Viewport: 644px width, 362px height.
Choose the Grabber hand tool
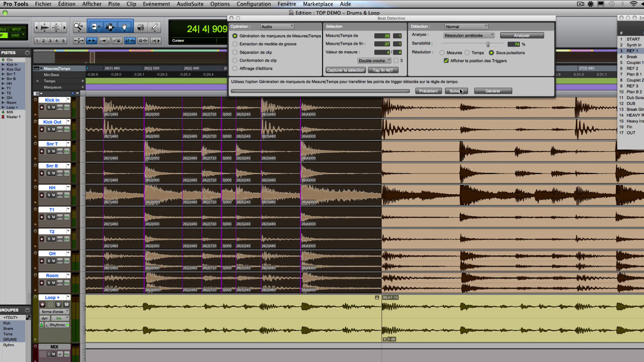[x=125, y=27]
